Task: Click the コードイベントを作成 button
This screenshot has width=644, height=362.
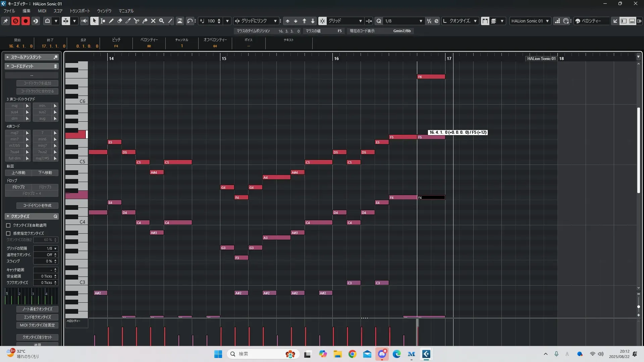Action: pos(37,205)
